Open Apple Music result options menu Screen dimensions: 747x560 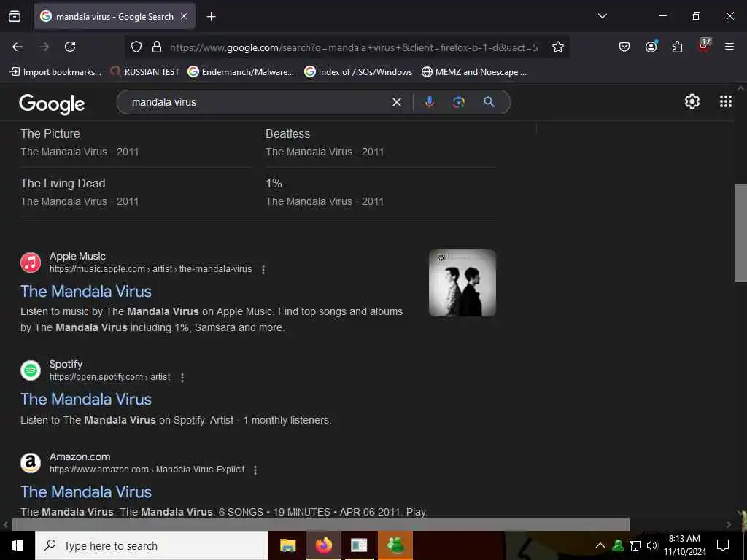point(263,270)
